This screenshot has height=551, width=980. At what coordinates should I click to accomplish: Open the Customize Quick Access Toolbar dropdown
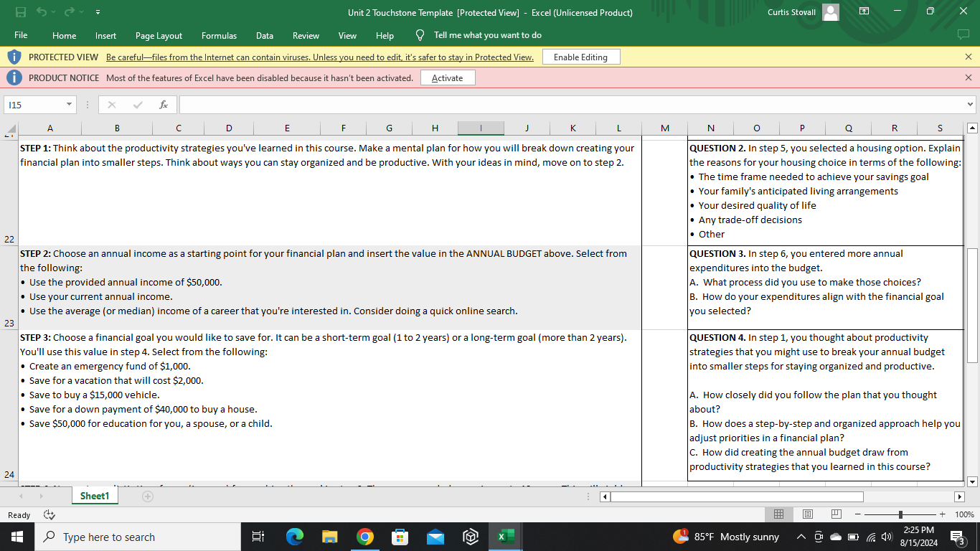(98, 11)
